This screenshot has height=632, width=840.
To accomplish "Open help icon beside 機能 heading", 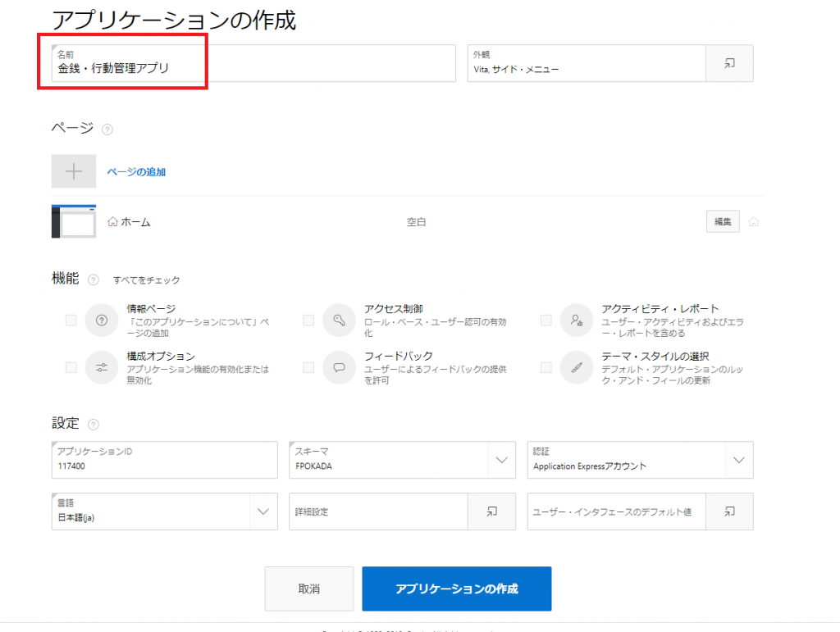I will click(94, 280).
